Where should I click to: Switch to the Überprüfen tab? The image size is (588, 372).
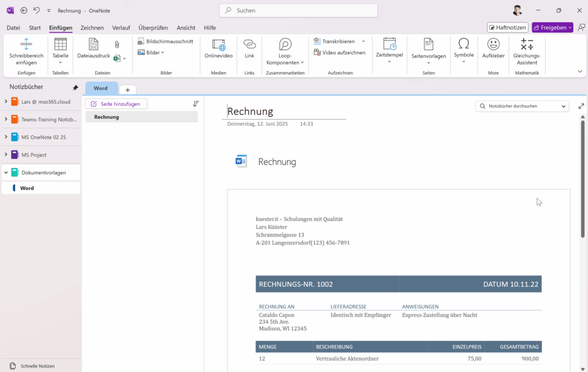tap(153, 28)
